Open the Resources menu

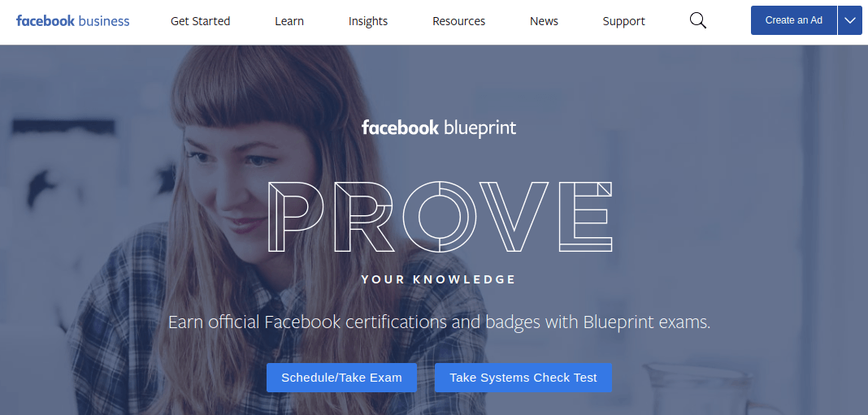tap(459, 21)
